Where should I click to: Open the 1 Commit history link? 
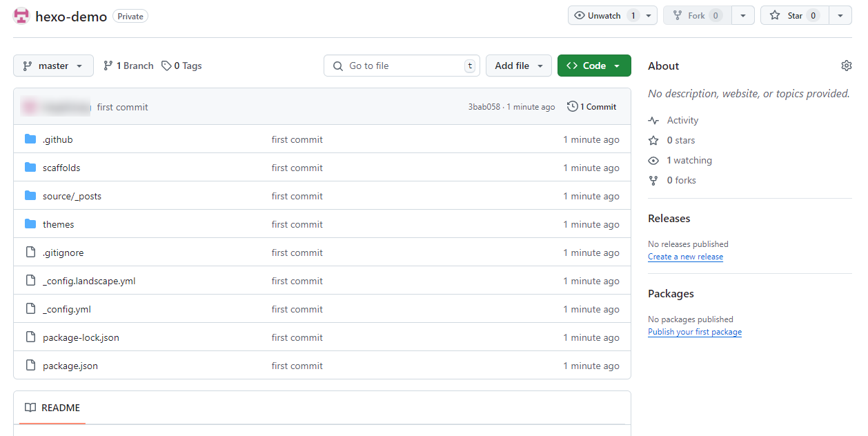[x=592, y=107]
